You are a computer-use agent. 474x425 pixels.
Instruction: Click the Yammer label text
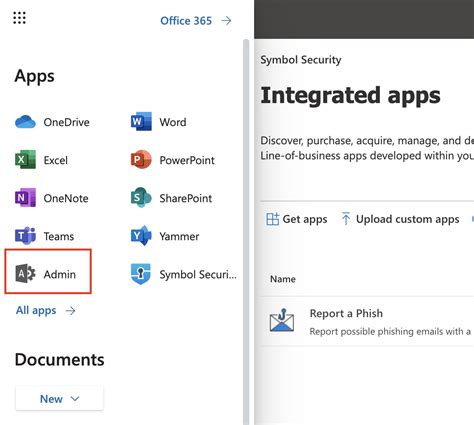pos(179,236)
